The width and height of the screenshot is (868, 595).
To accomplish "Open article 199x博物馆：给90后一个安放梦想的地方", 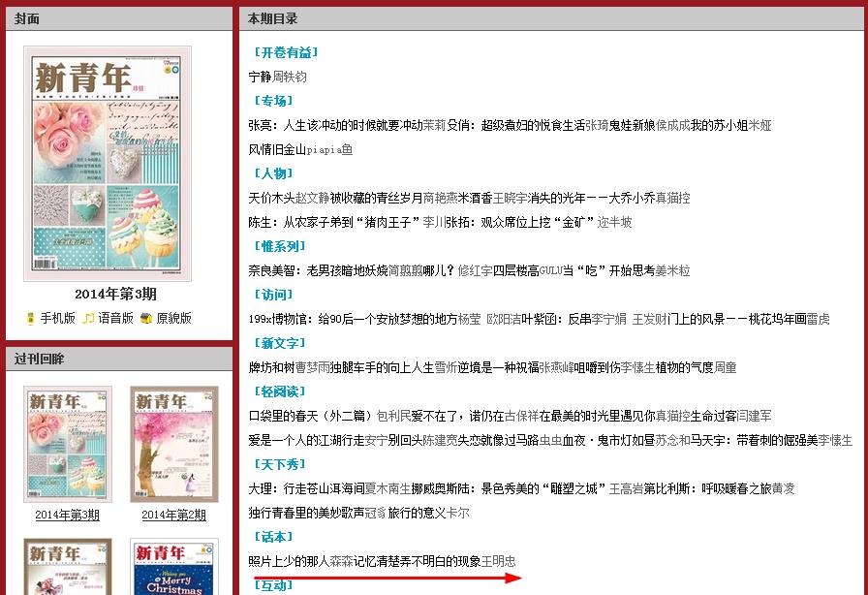I will point(354,319).
